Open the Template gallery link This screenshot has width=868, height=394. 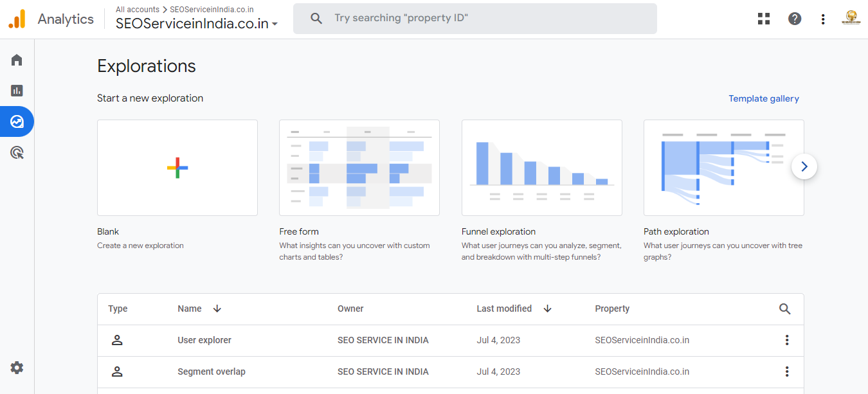pyautogui.click(x=763, y=98)
